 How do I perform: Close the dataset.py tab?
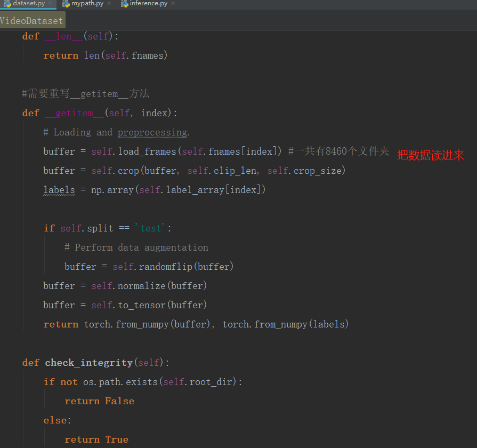coord(51,3)
